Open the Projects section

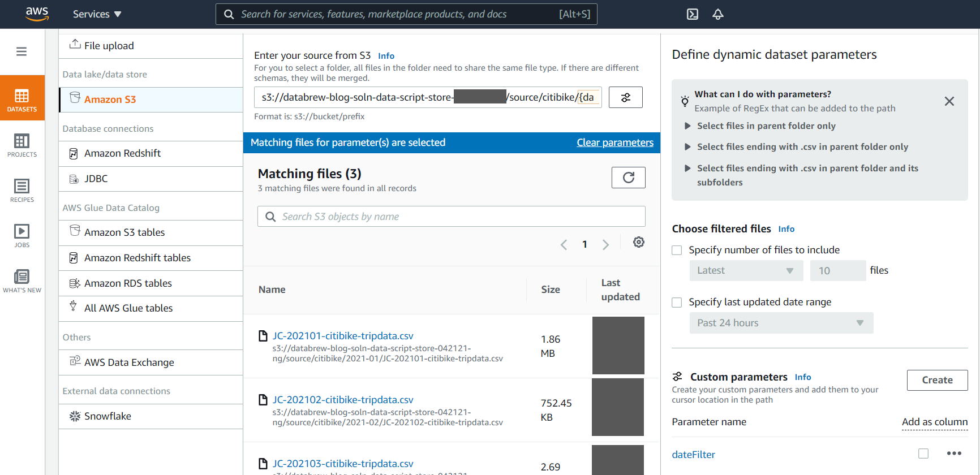(x=22, y=145)
